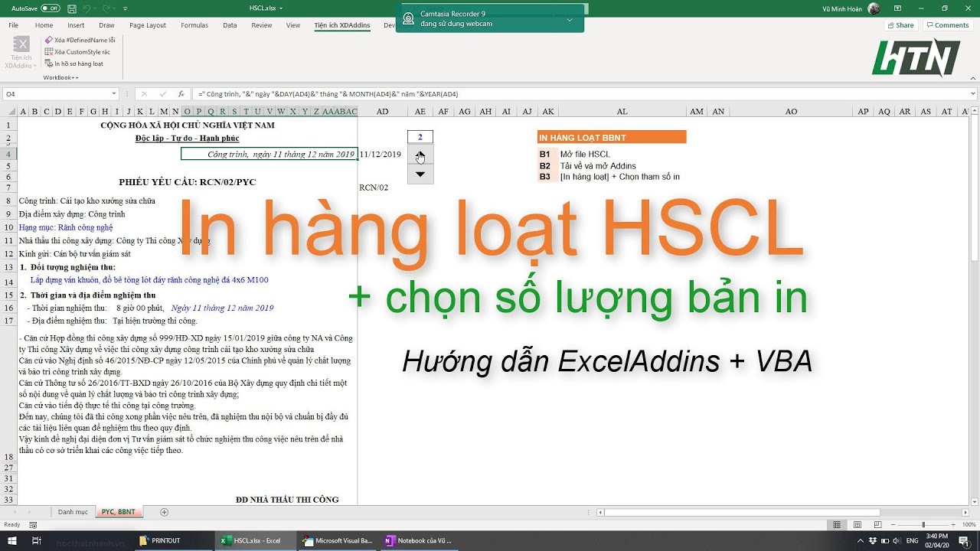Switch to Normal view icon
Image resolution: width=980 pixels, height=551 pixels.
[x=837, y=525]
